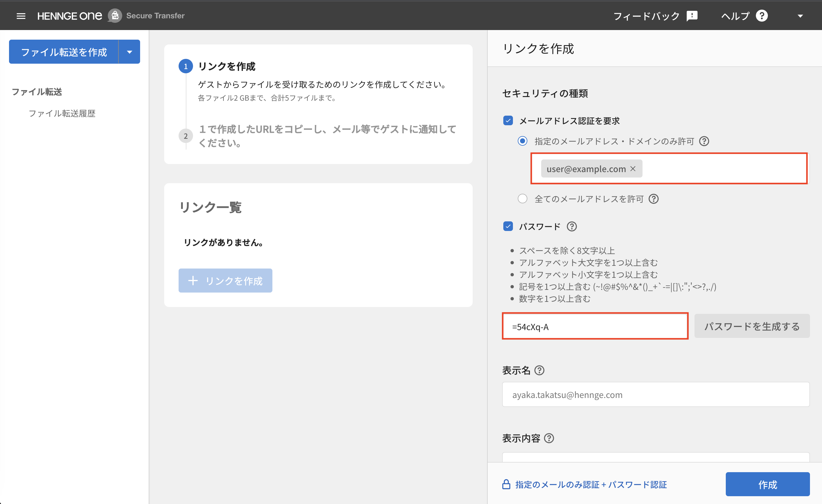The height and width of the screenshot is (504, 822).
Task: Click the 作成 button
Action: [x=767, y=484]
